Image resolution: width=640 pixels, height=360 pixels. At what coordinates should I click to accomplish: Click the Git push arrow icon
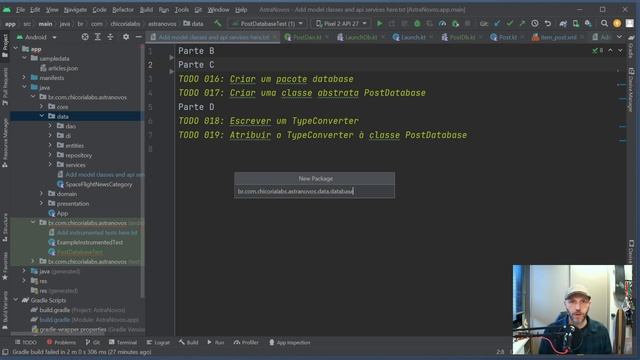click(522, 24)
